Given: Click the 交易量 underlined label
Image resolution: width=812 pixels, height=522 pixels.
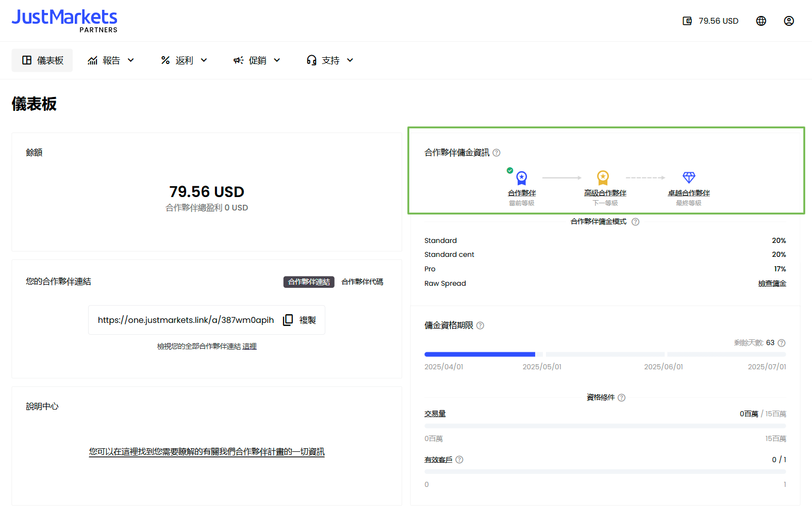Looking at the screenshot, I should [x=435, y=414].
